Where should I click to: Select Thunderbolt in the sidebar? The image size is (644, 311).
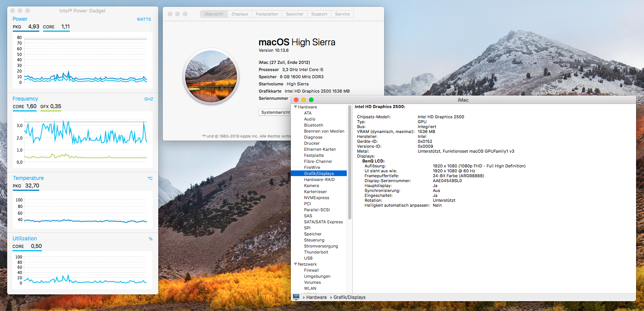tap(316, 252)
